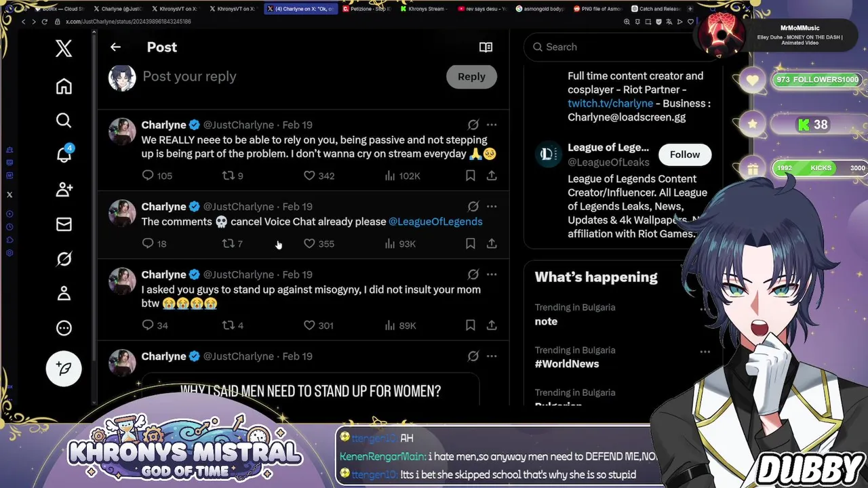Open the @LeagueOfLegends mention link

[x=435, y=222]
